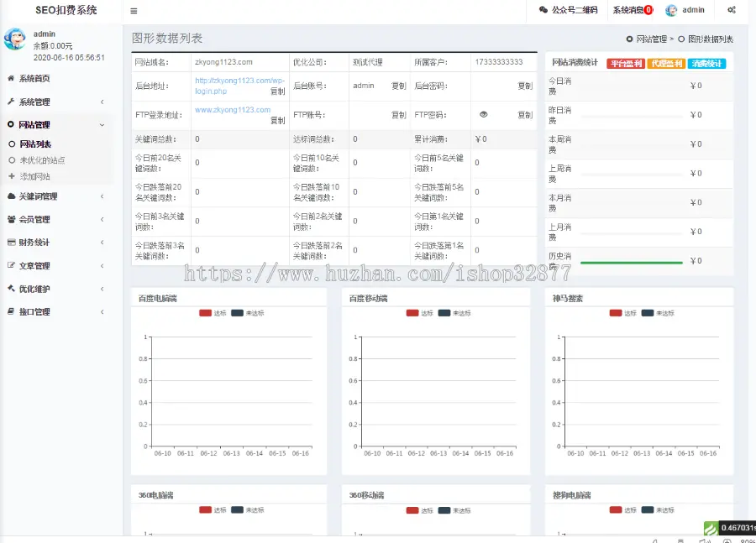Expand the 财务统计 sidebar menu

(x=55, y=243)
